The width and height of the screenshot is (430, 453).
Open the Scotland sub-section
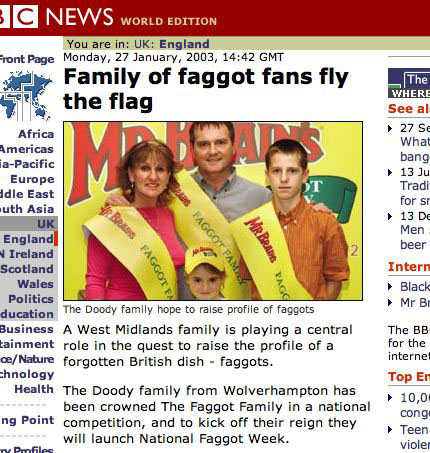27,269
